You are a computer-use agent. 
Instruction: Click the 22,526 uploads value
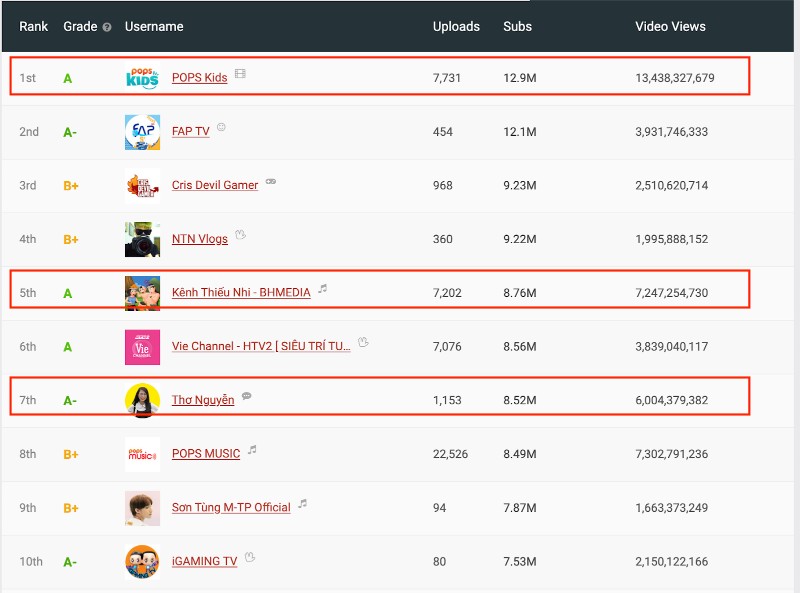(450, 454)
